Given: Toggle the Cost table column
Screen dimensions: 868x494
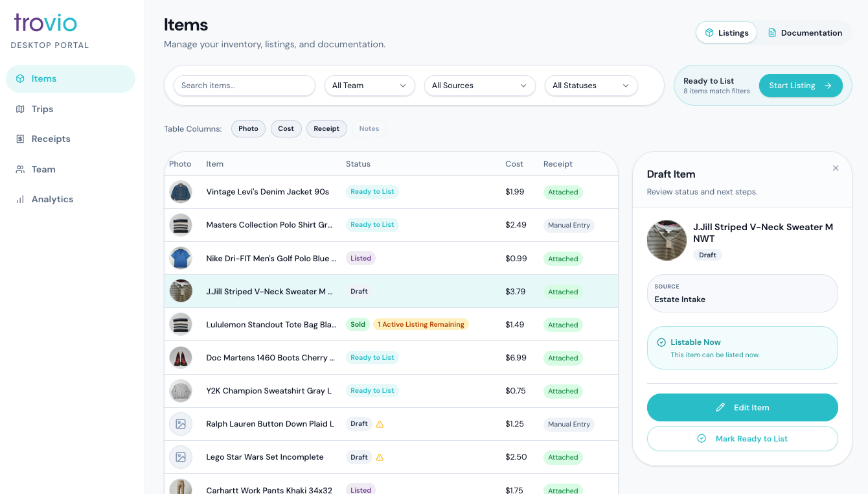Looking at the screenshot, I should point(286,128).
